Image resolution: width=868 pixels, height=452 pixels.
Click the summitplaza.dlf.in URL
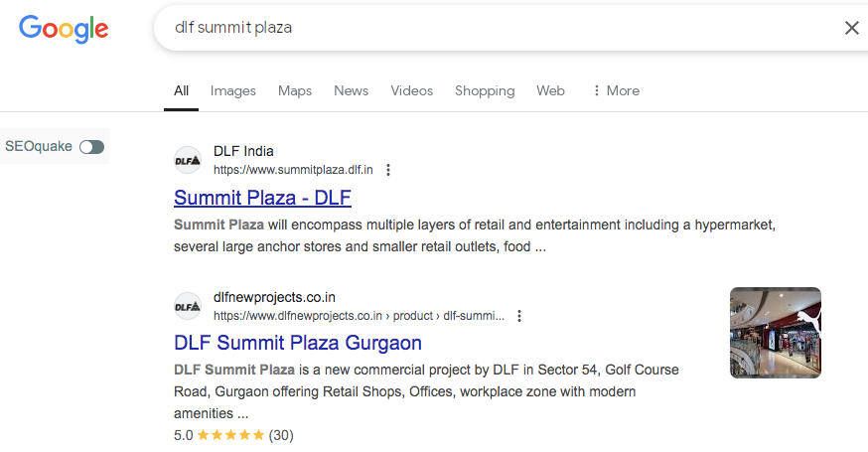293,170
